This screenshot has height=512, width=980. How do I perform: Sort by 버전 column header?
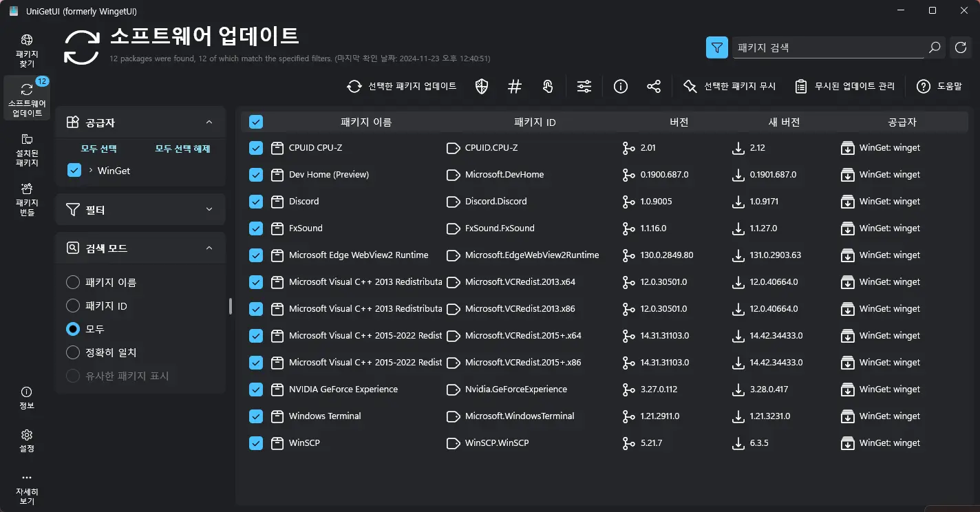679,122
